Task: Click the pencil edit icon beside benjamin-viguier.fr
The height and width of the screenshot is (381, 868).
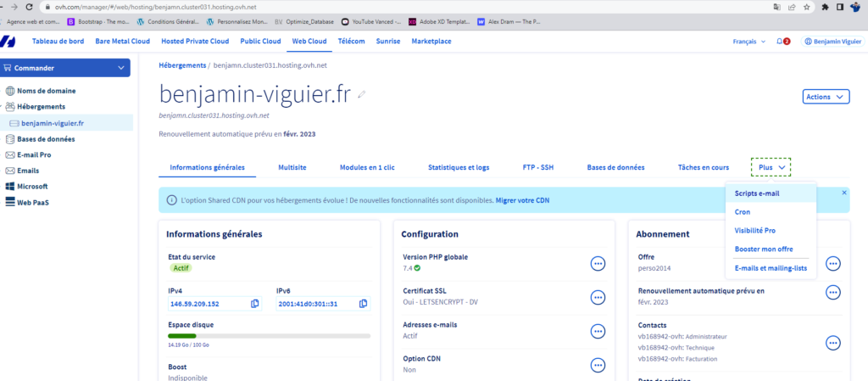Action: (x=362, y=94)
